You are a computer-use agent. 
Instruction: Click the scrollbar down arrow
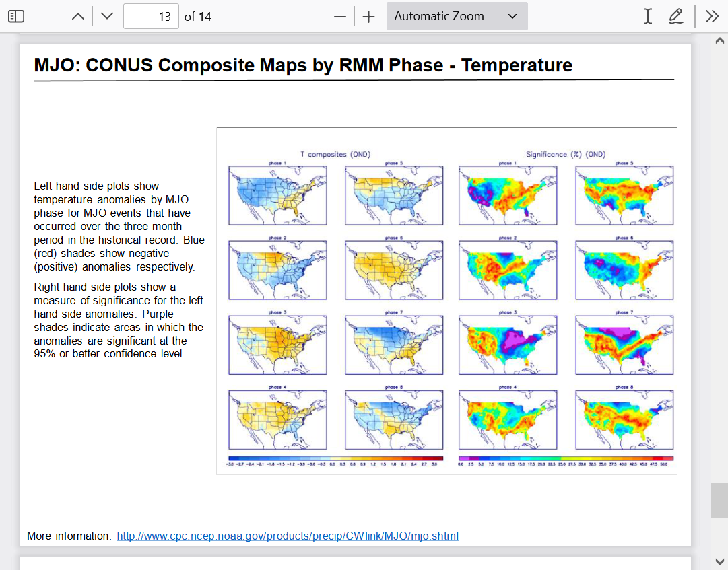point(719,561)
